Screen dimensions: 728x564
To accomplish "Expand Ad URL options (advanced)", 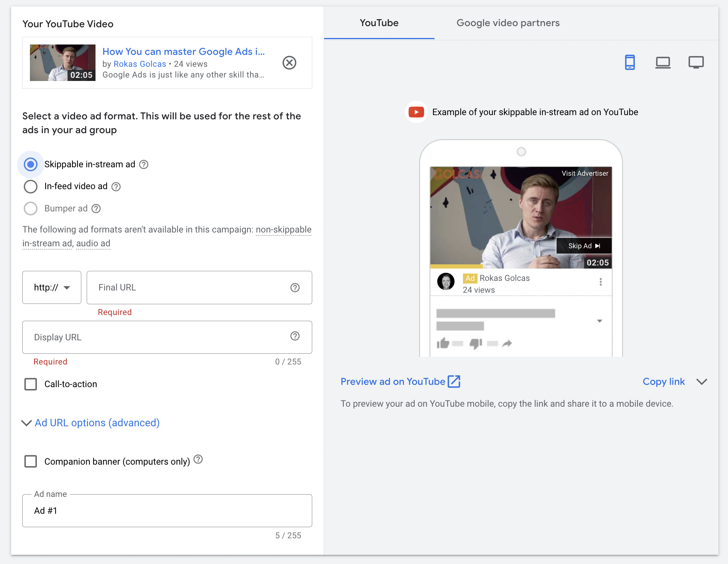I will [x=91, y=423].
